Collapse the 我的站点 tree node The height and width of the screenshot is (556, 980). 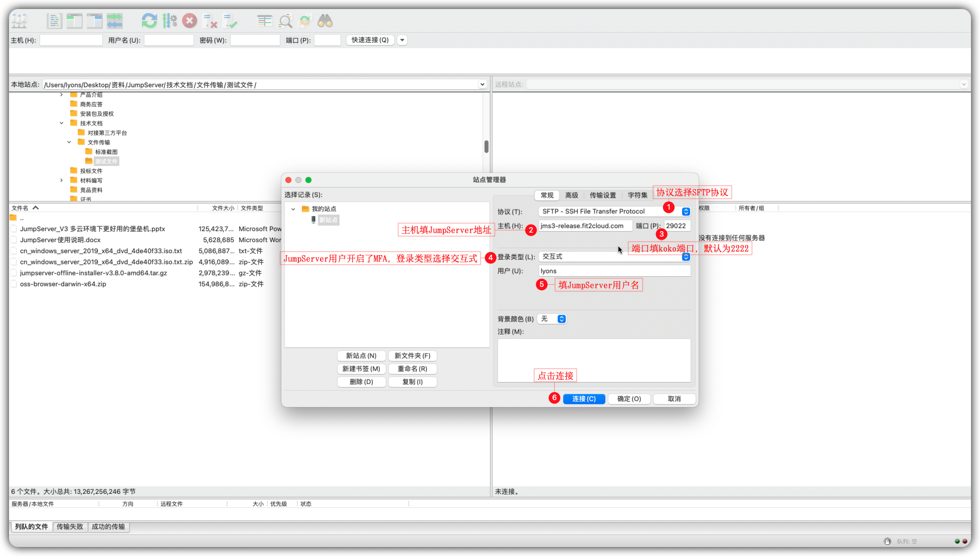(x=293, y=209)
